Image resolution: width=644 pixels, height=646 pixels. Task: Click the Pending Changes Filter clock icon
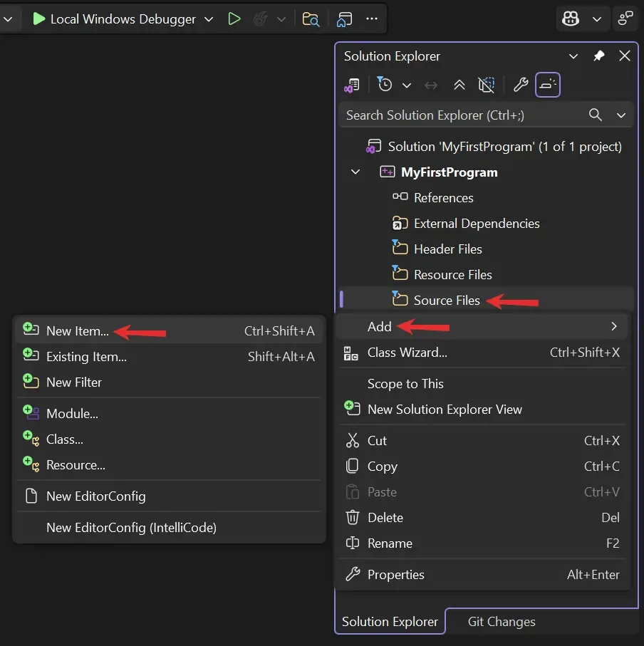(x=385, y=85)
